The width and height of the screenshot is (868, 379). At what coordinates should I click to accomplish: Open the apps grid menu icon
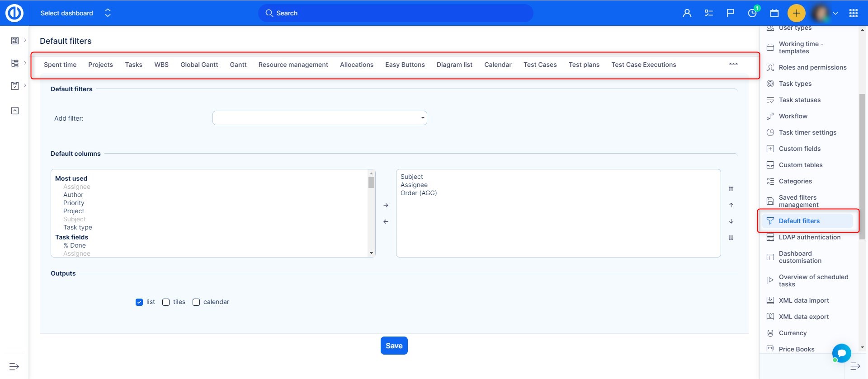[x=853, y=13]
